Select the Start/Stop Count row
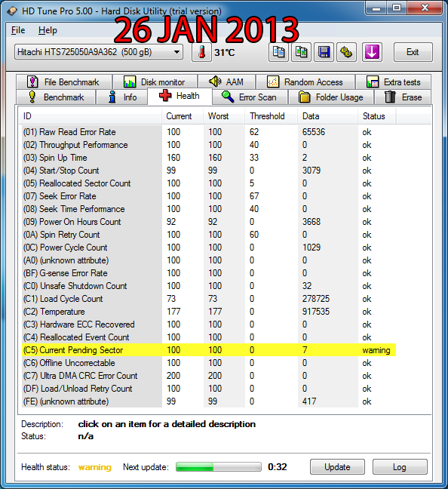Viewport: 448px width, 489px height. [209, 171]
